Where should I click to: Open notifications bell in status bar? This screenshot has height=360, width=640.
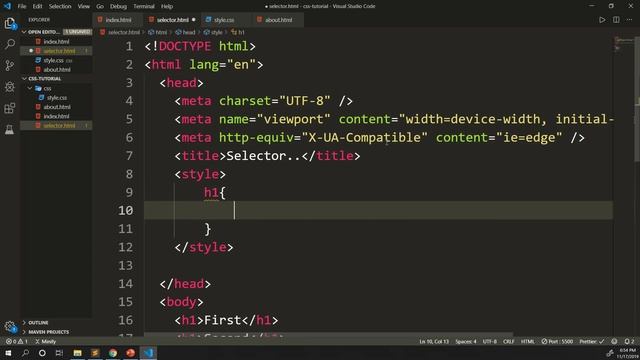(x=629, y=341)
